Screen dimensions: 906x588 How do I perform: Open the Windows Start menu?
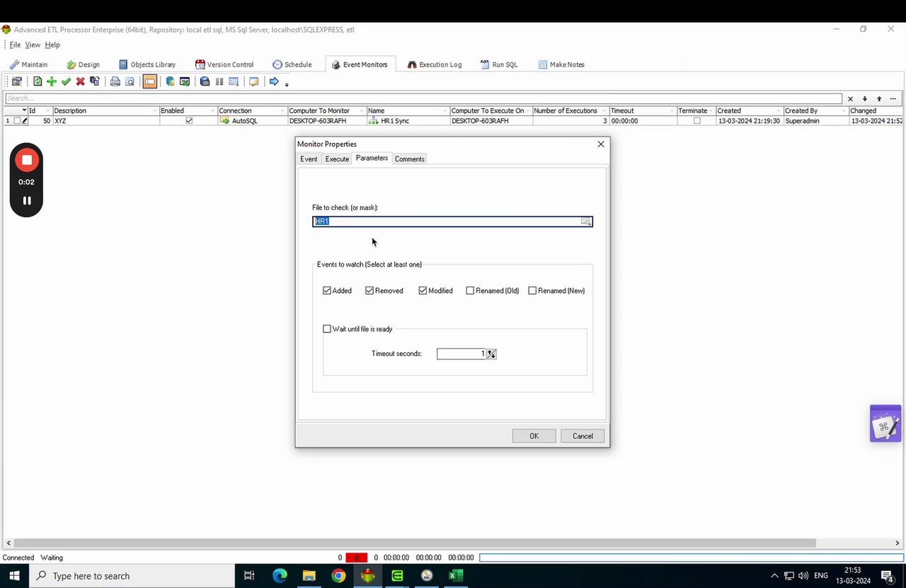tap(14, 576)
